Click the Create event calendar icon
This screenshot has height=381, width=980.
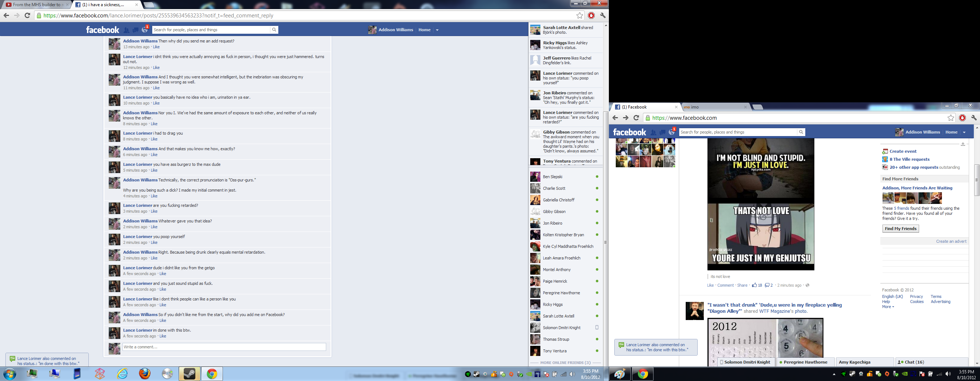click(885, 151)
